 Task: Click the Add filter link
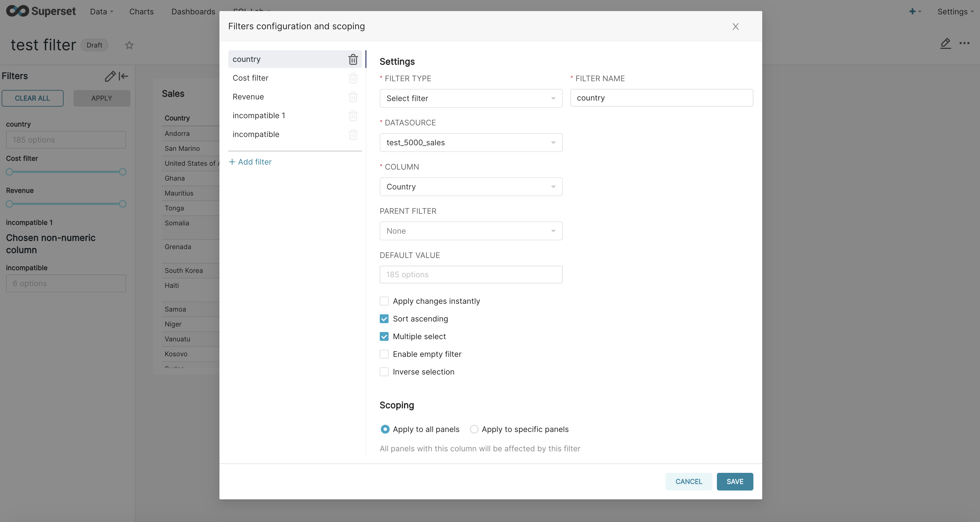pos(250,162)
